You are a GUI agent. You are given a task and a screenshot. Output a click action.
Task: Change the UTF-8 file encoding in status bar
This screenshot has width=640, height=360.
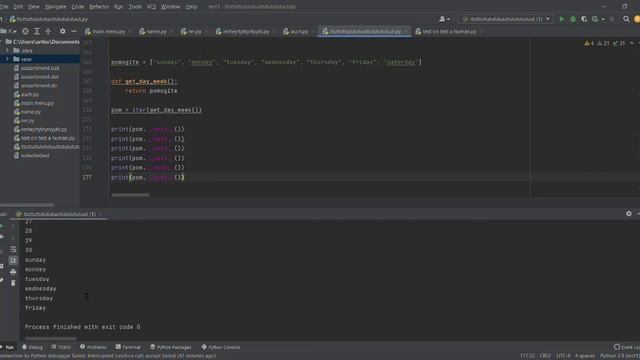(x=563, y=356)
